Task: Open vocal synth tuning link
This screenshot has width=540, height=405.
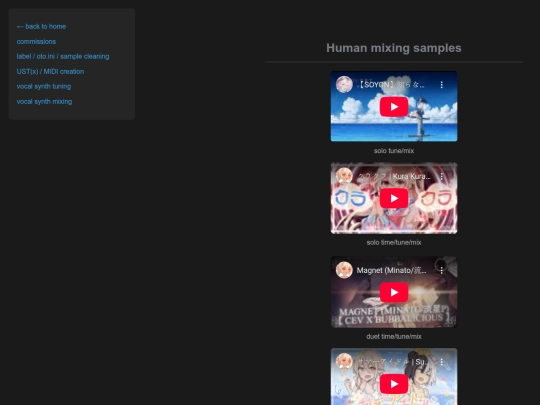Action: tap(44, 86)
